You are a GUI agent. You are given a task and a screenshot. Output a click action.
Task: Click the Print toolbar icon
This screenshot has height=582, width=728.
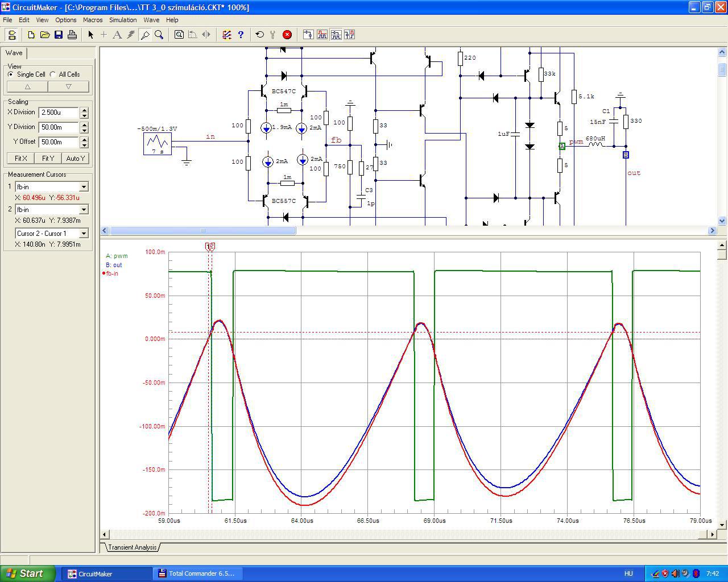72,35
